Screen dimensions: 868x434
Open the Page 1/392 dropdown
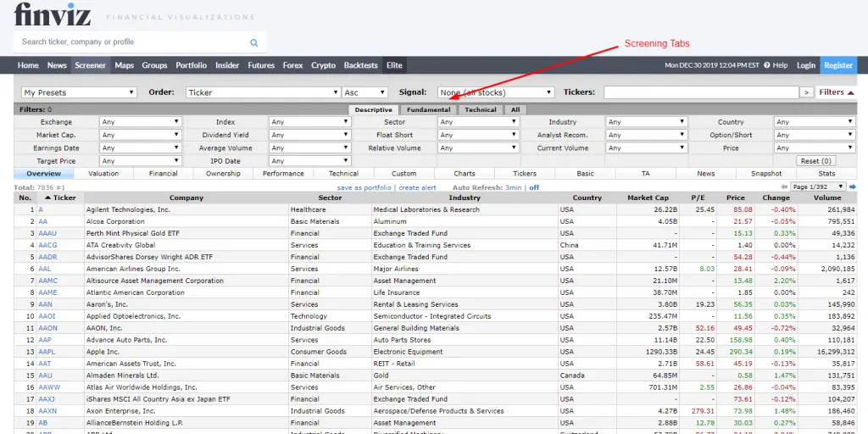(818, 187)
